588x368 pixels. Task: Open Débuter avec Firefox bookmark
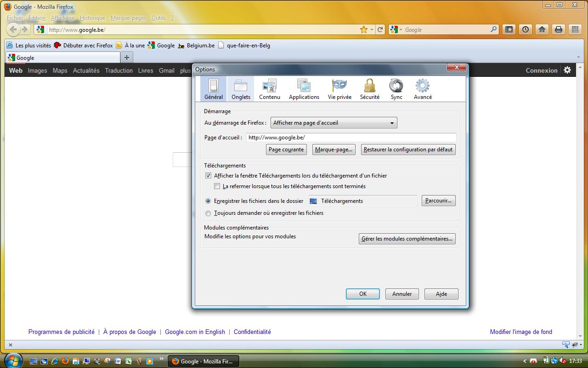(84, 46)
